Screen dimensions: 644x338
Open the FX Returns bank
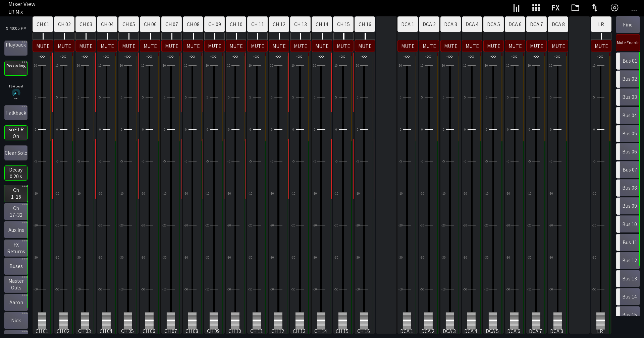click(15, 248)
